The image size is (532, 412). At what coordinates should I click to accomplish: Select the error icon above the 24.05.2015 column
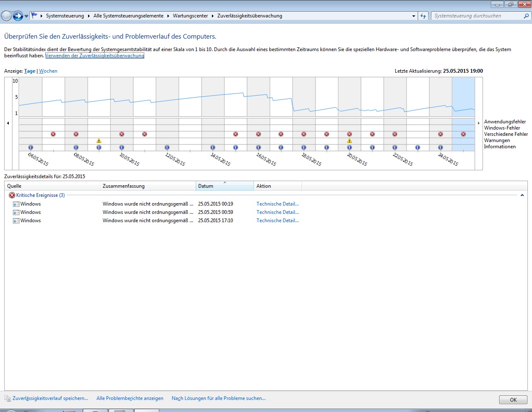[441, 134]
